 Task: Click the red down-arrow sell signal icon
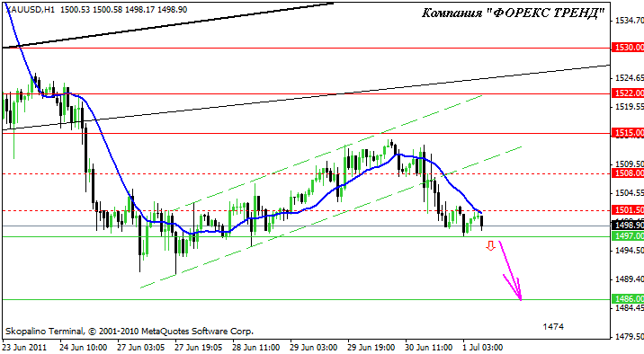click(x=490, y=245)
